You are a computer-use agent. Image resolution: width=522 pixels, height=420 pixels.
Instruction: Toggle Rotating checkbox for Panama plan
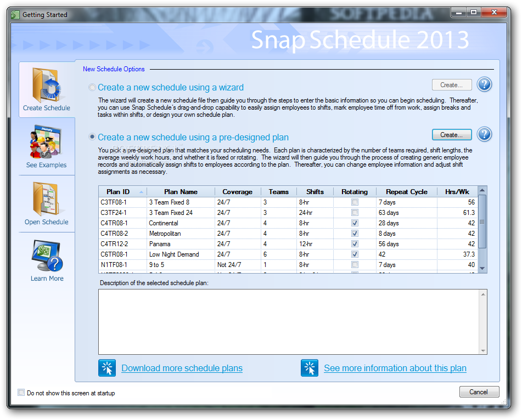point(355,244)
